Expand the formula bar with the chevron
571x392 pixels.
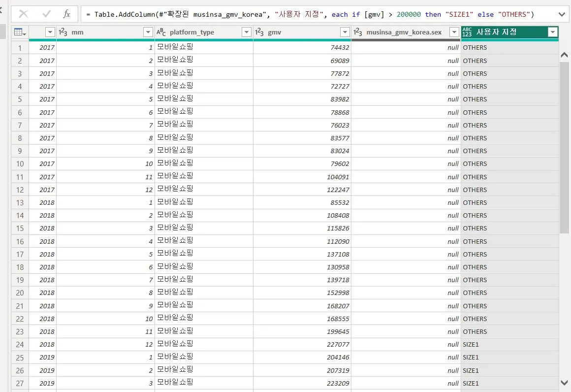(x=562, y=15)
